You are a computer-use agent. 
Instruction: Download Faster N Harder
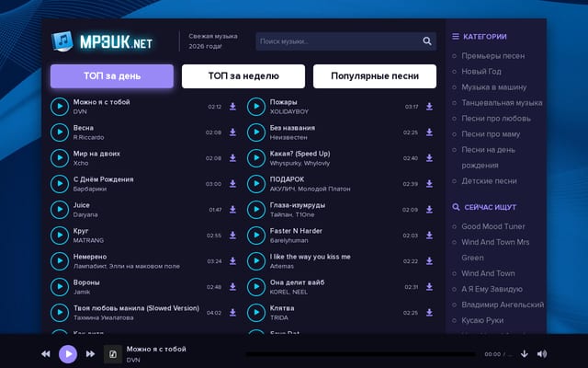point(429,236)
